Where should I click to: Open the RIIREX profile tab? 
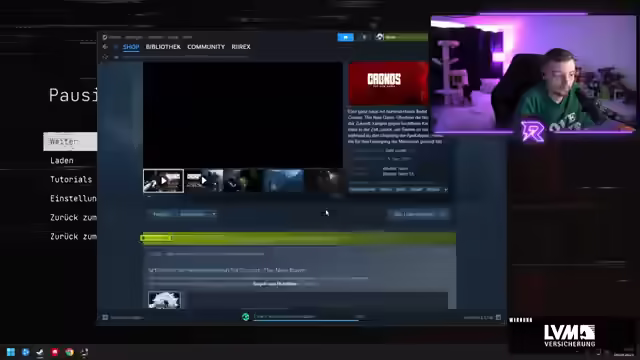241,47
